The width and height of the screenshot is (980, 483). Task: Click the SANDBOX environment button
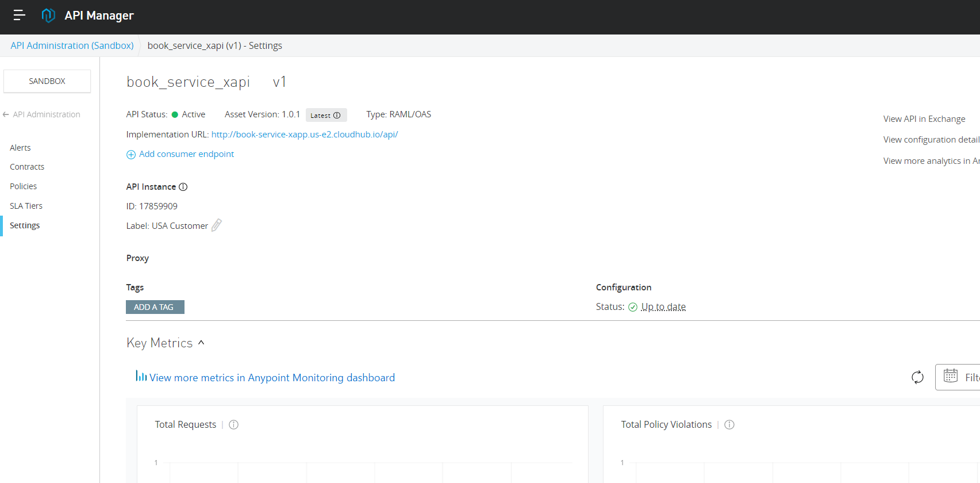point(47,81)
